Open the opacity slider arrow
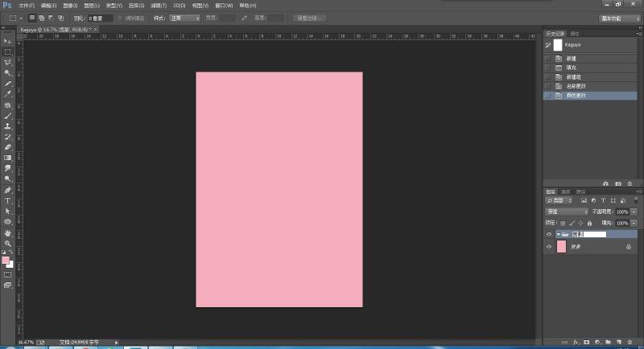 pyautogui.click(x=634, y=211)
